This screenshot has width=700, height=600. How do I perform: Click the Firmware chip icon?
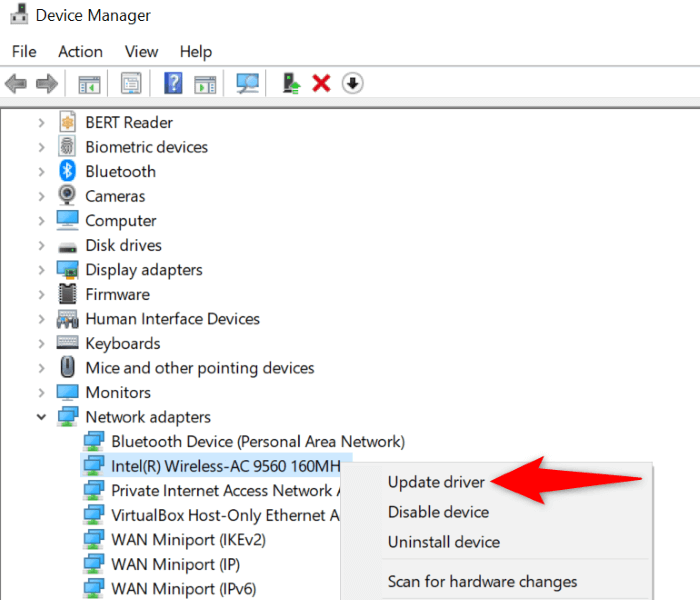coord(67,294)
